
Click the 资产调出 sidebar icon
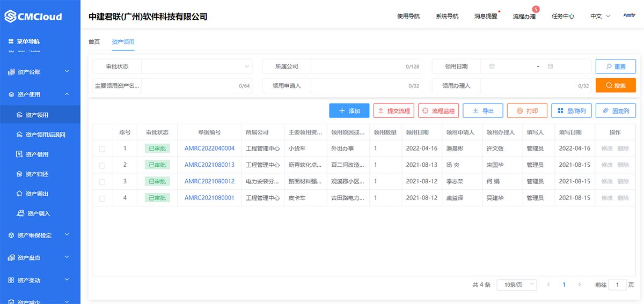tap(20, 194)
